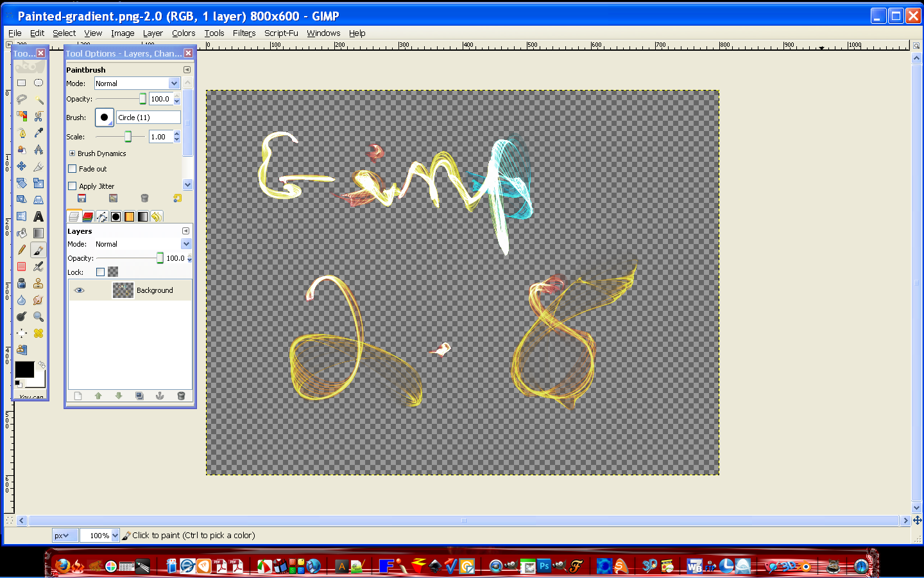This screenshot has width=924, height=578.
Task: Switch to the Undo History tab
Action: tap(157, 216)
